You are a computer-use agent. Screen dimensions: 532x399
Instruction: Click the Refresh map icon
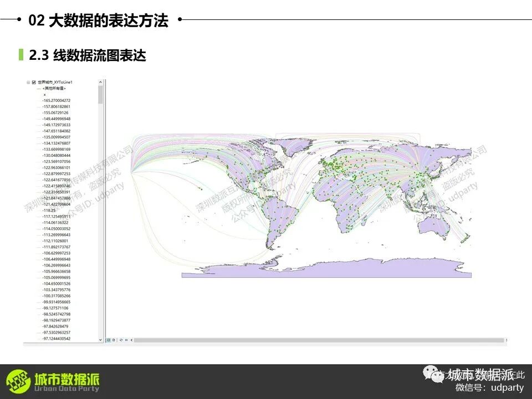click(121, 340)
